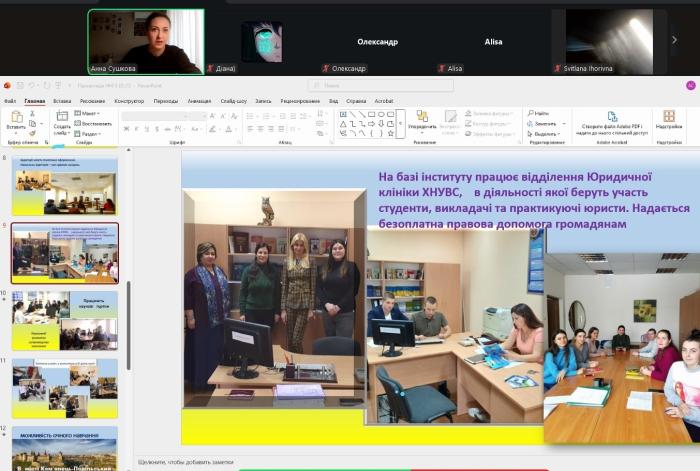
Task: Open the Файл menu
Action: (10, 101)
